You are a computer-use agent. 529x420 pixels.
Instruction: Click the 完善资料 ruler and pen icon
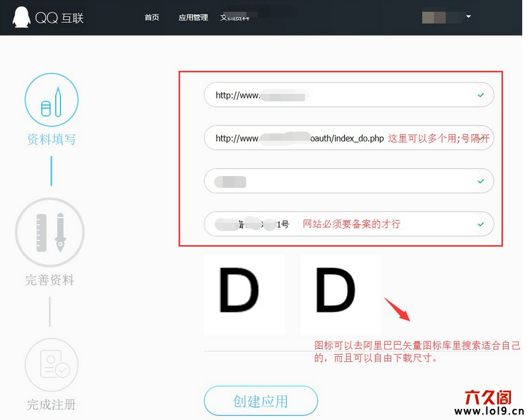click(50, 232)
